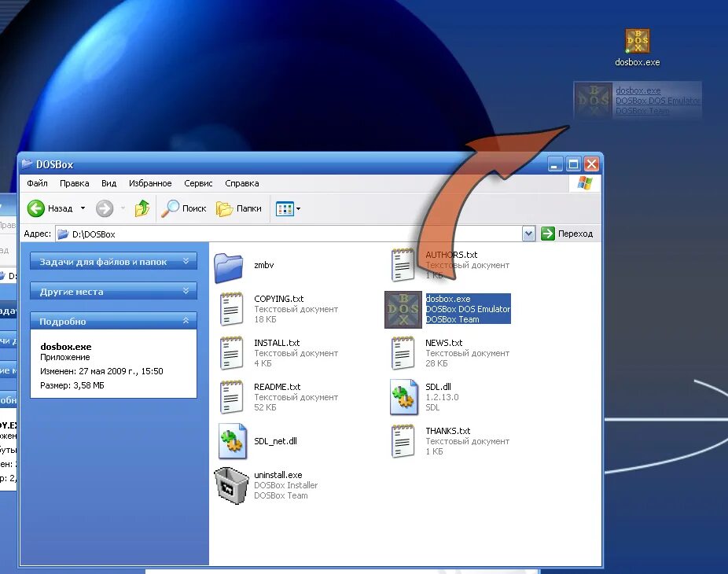Screen dimensions: 728x574
Task: Open the Views dropdown arrow
Action: (x=298, y=209)
